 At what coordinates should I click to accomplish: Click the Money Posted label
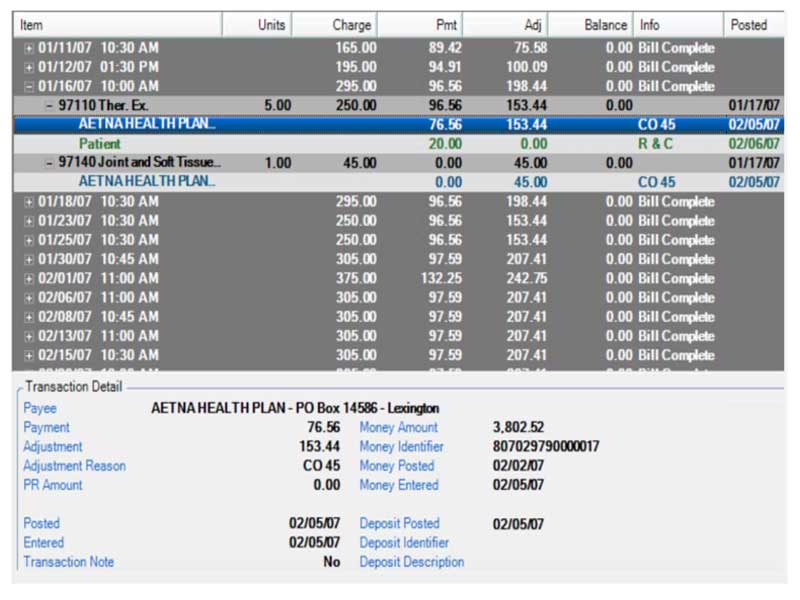click(397, 466)
